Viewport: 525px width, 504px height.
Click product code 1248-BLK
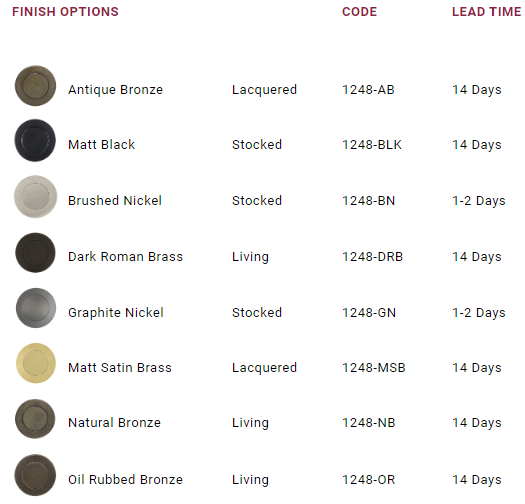[372, 145]
